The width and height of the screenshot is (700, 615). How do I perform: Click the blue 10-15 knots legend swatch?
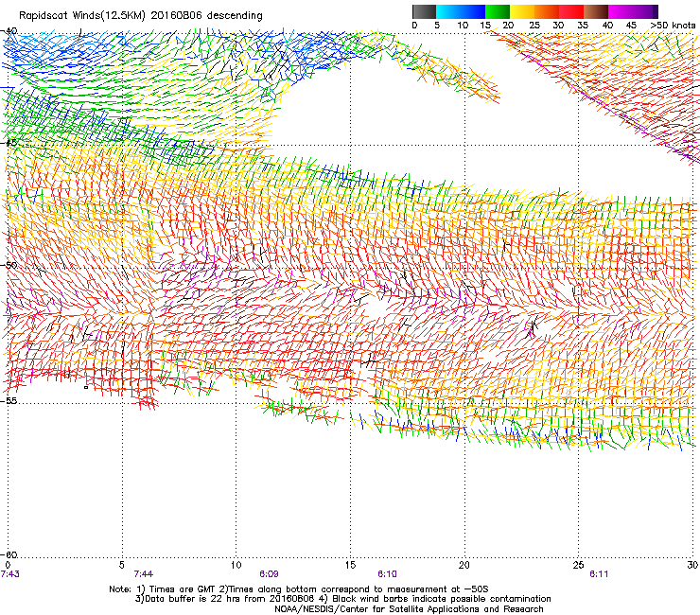473,11
